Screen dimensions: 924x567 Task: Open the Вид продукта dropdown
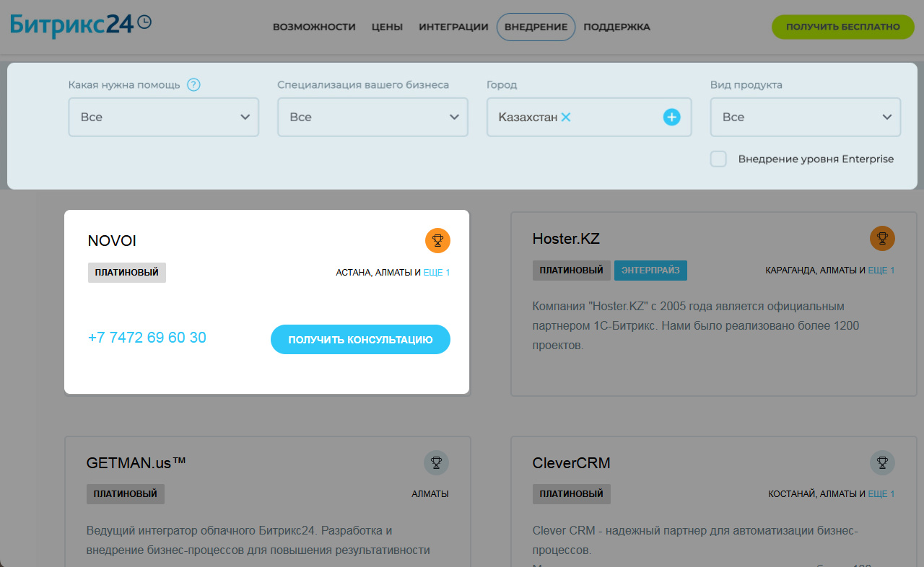[x=806, y=117]
